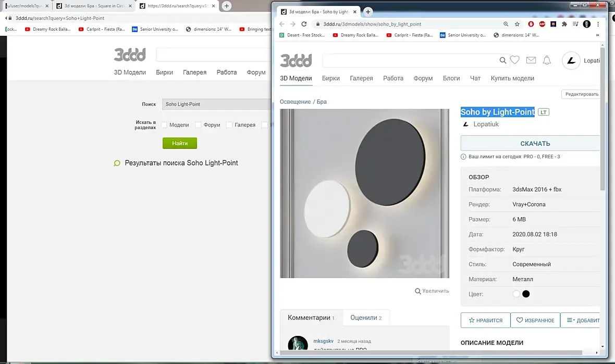This screenshot has width=615, height=364.
Task: Click the Увеличить magnifier icon under image
Action: pos(417,291)
